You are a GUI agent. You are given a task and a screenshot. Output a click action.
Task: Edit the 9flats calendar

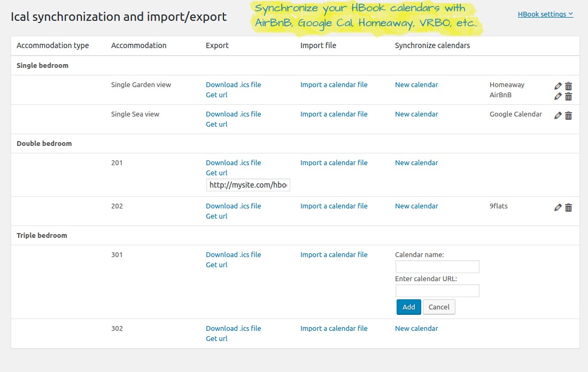pos(558,207)
